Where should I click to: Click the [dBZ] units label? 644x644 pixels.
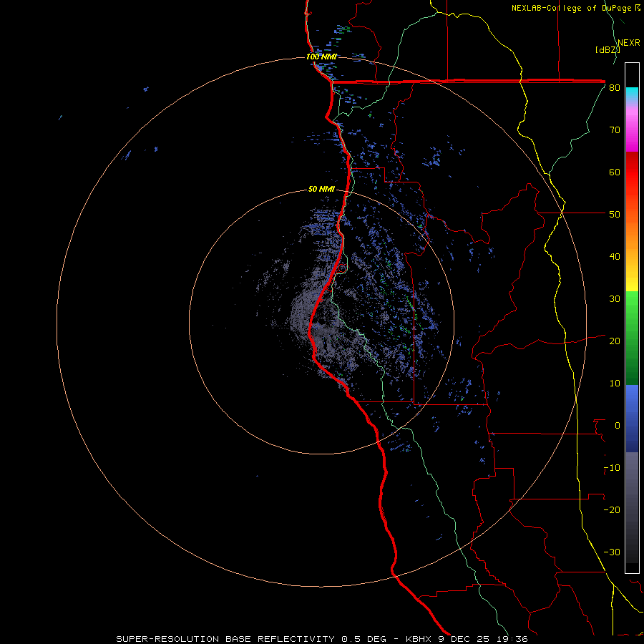point(608,49)
